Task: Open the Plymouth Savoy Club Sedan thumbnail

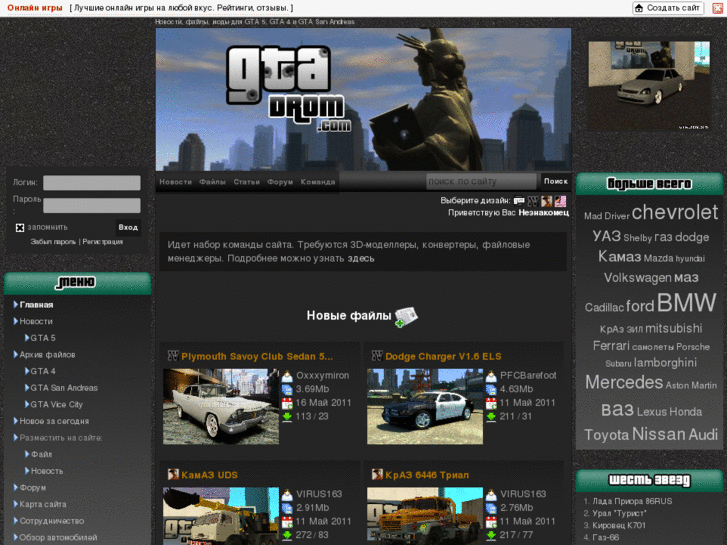Action: [x=221, y=406]
